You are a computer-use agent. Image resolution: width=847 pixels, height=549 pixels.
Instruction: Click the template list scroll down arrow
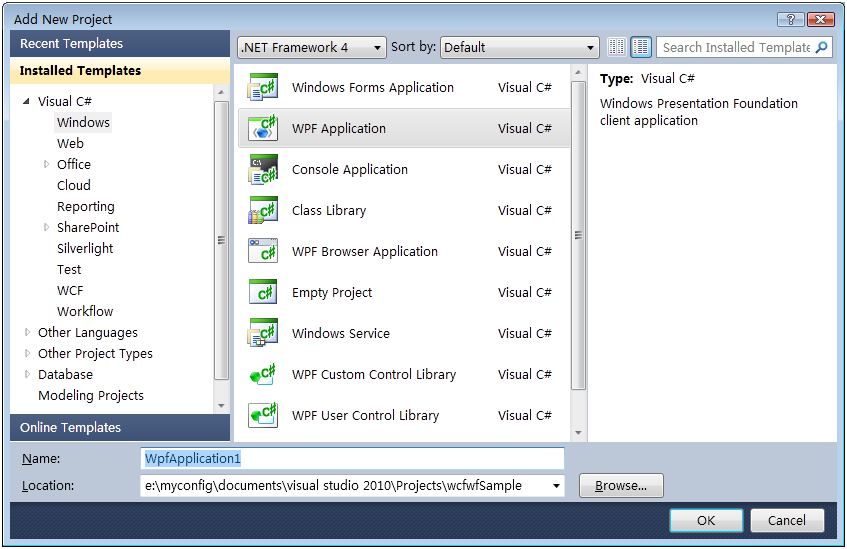click(578, 432)
